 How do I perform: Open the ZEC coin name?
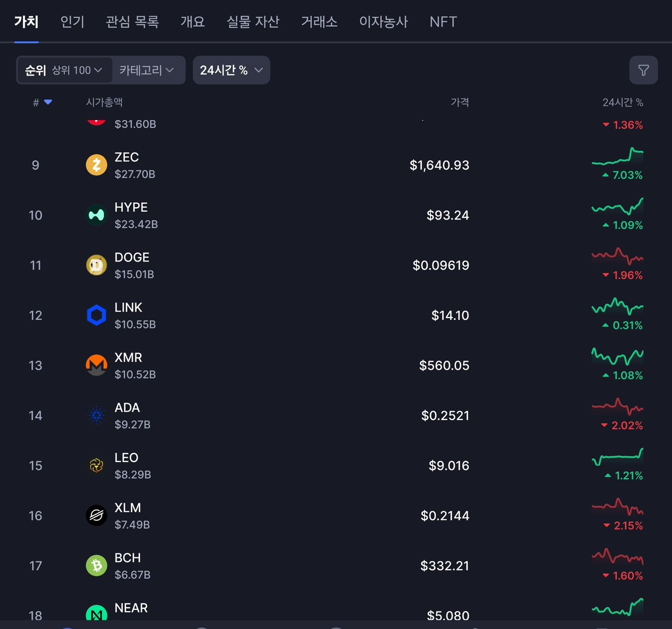tap(127, 157)
